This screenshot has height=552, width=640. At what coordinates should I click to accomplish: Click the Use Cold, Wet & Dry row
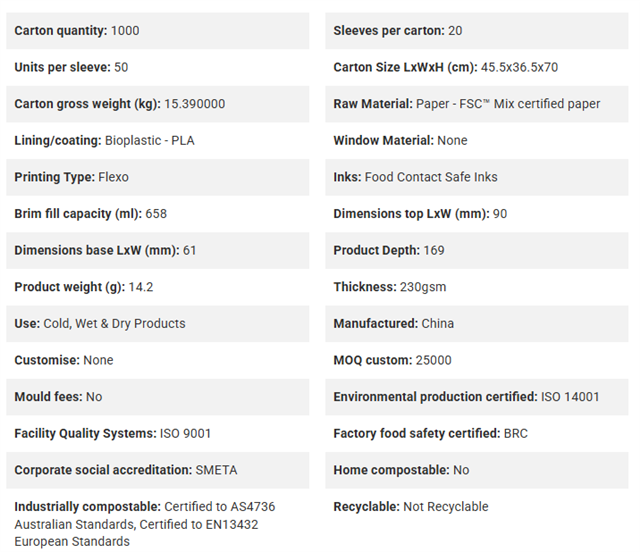pyautogui.click(x=158, y=324)
